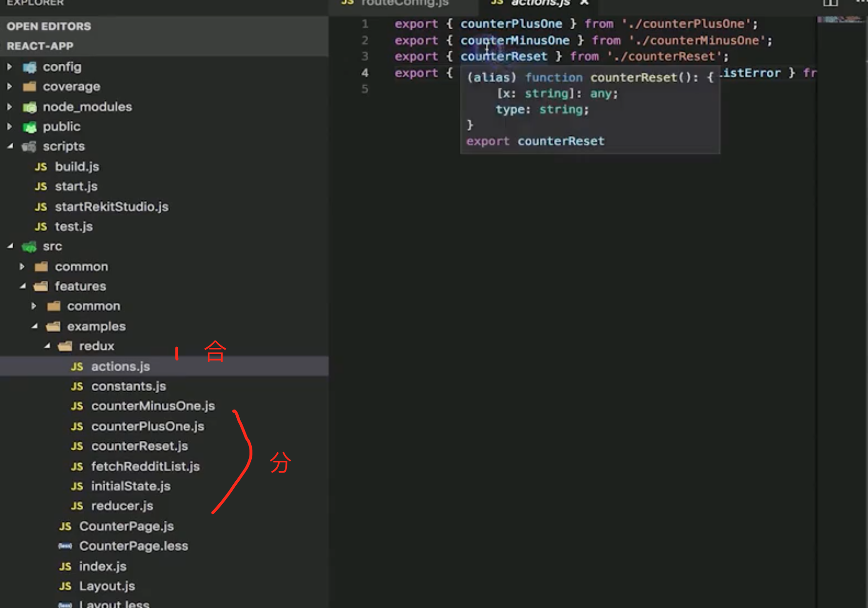Click the JS icon beside reducer.js
868x608 pixels.
click(x=77, y=506)
